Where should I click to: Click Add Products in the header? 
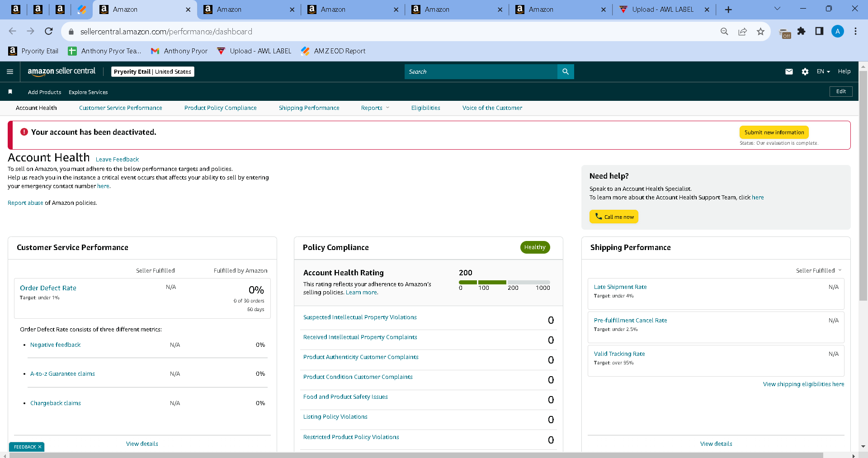[44, 92]
